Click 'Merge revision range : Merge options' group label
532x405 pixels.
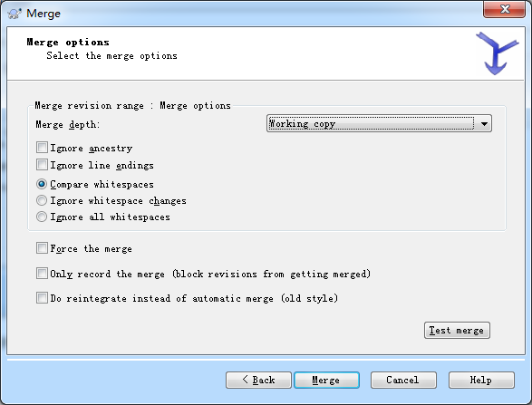pyautogui.click(x=132, y=105)
